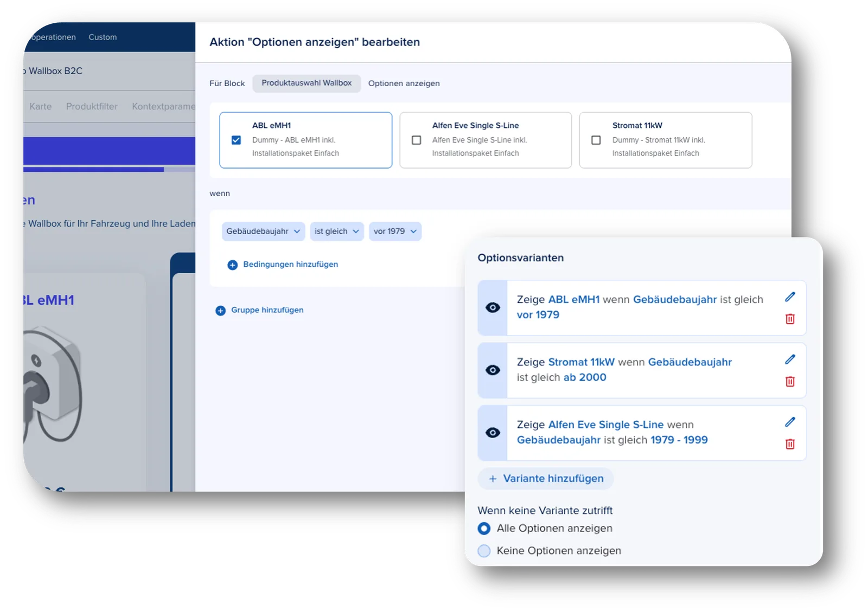Viewport: 868px width, 611px height.
Task: Edit the Stromat 11kW option variant
Action: tap(790, 359)
